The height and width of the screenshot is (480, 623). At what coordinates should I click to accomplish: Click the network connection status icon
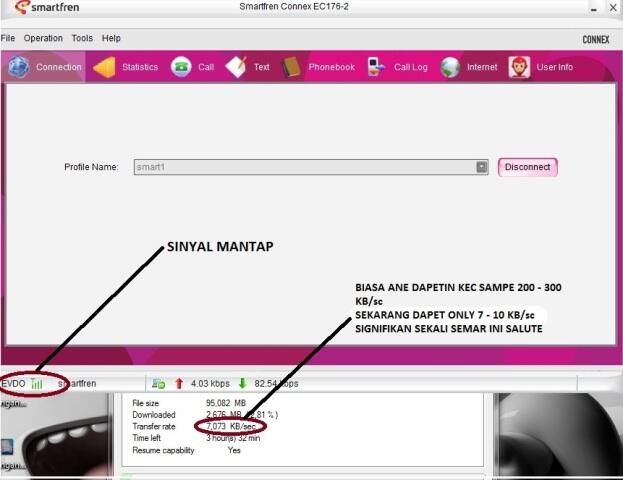click(x=159, y=383)
